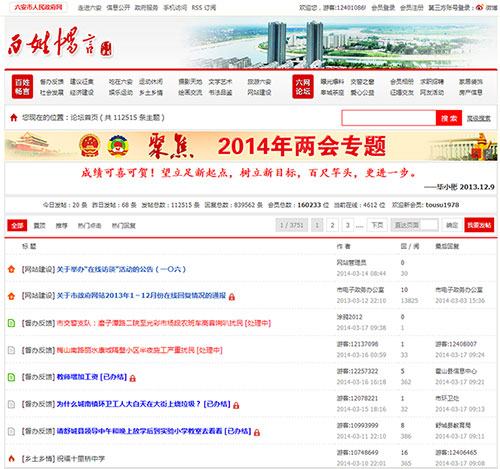Screen dimensions: 500x469
Task: Open the 政府服务 top link
Action: click(146, 7)
